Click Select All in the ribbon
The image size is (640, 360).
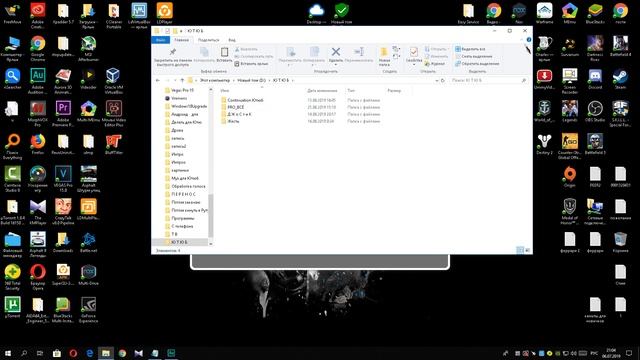click(x=470, y=49)
